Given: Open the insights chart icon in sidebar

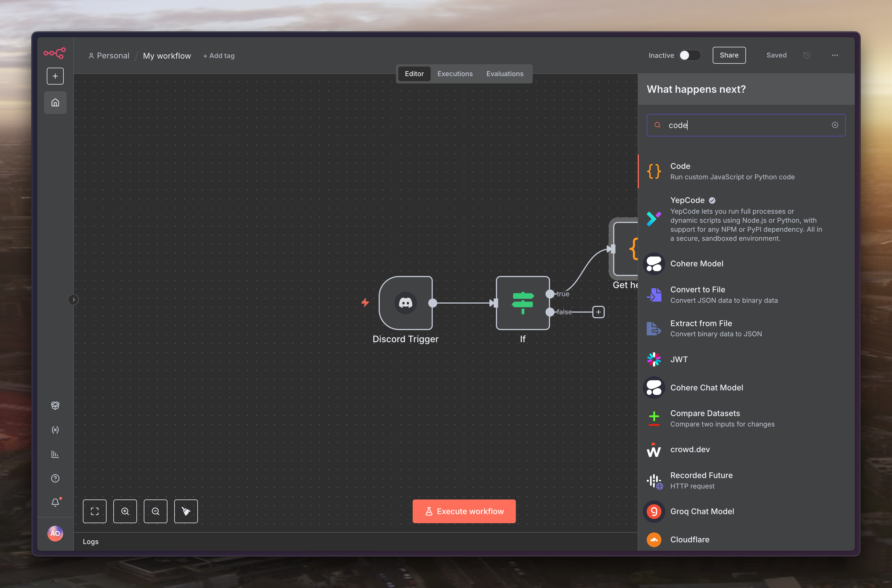Looking at the screenshot, I should pyautogui.click(x=55, y=454).
